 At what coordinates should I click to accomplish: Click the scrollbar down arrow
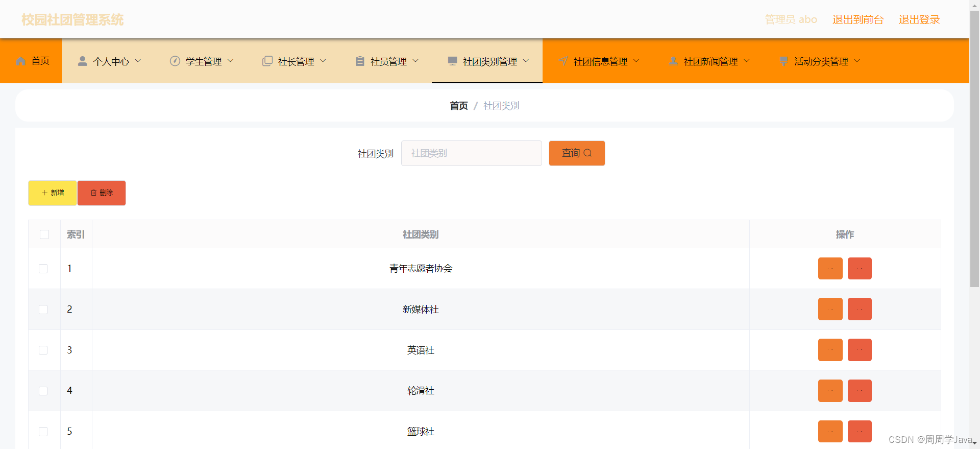tap(975, 443)
